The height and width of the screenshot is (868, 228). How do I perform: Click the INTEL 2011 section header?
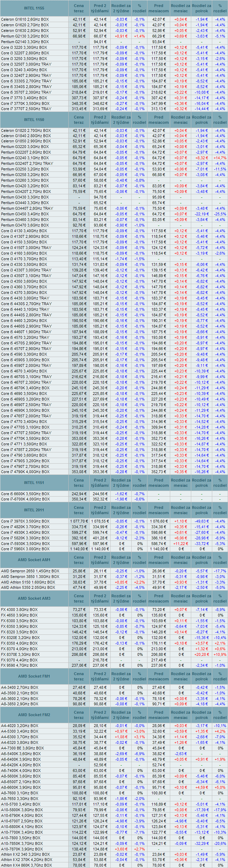coord(34,510)
